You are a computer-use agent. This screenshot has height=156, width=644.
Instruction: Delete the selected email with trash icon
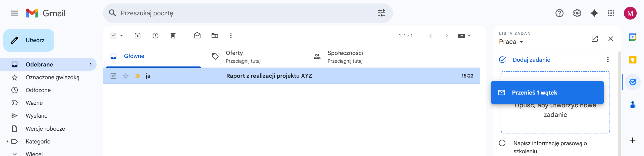pos(173,36)
